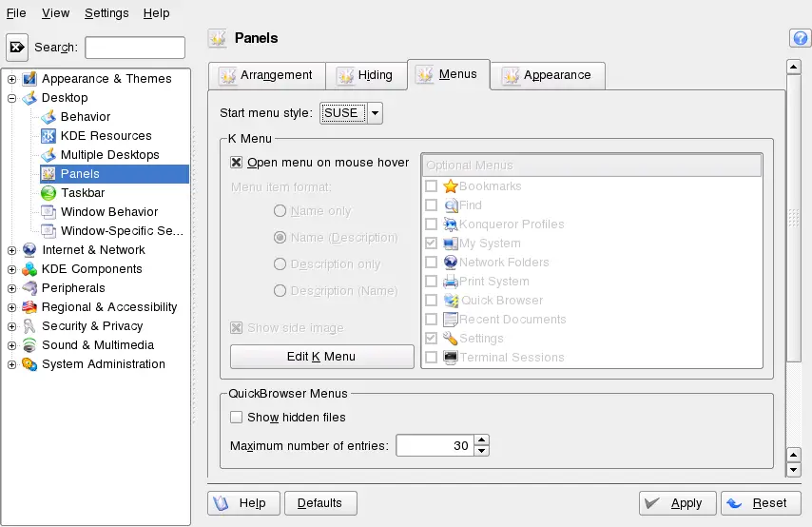Increase maximum number of entries with up arrow
812x527 pixels.
click(481, 439)
